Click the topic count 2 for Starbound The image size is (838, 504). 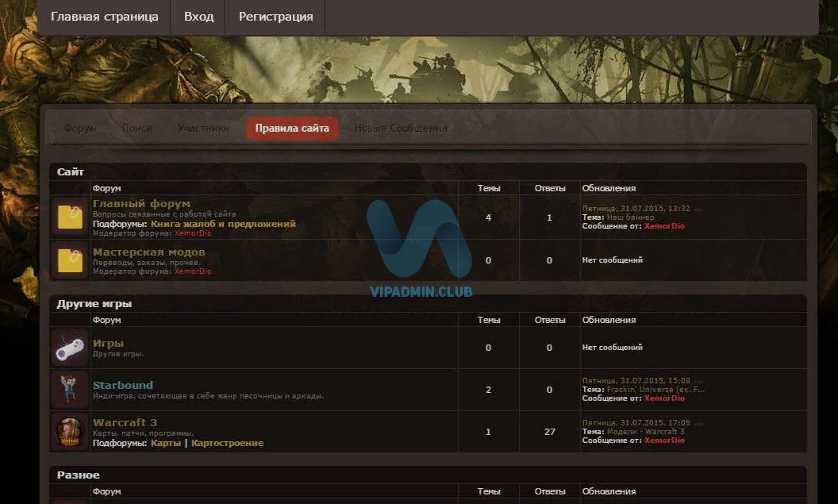[x=488, y=390]
